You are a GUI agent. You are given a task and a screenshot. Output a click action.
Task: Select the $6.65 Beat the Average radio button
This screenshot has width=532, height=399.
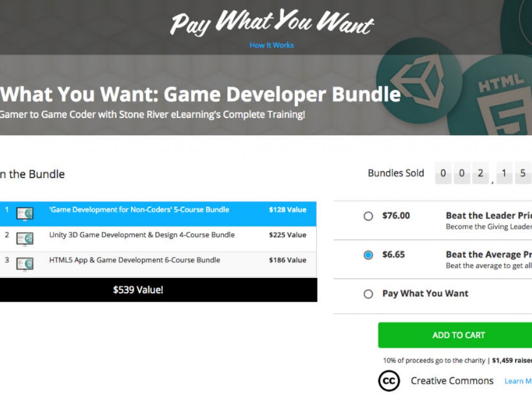coord(368,255)
